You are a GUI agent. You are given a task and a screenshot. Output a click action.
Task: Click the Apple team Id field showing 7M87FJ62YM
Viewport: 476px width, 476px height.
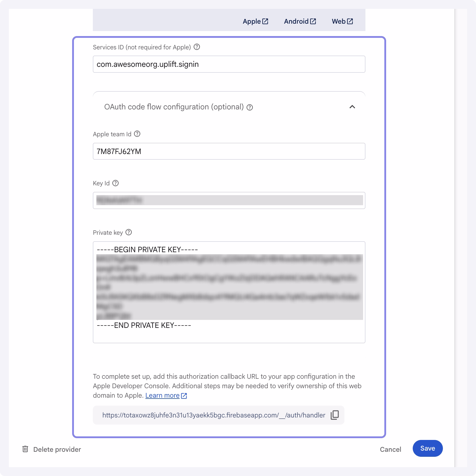pyautogui.click(x=229, y=151)
